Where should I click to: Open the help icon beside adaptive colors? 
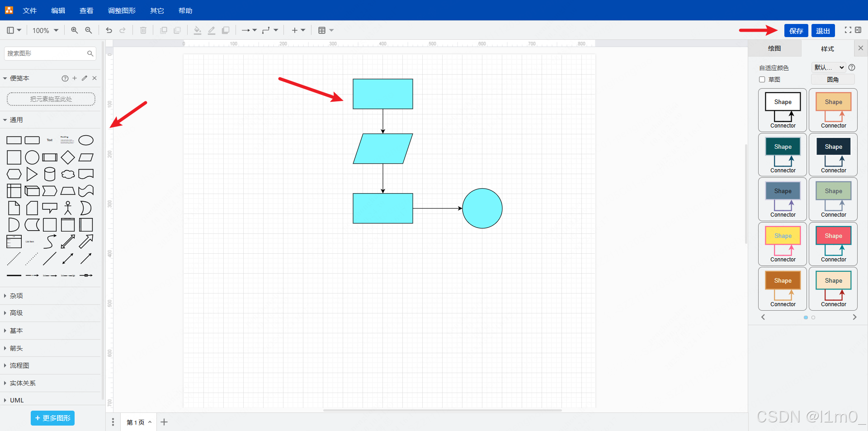coord(852,67)
